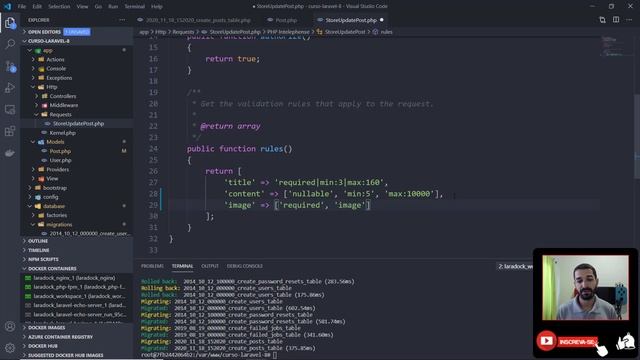
Task: Open the Manage gear icon
Action: tap(10, 348)
